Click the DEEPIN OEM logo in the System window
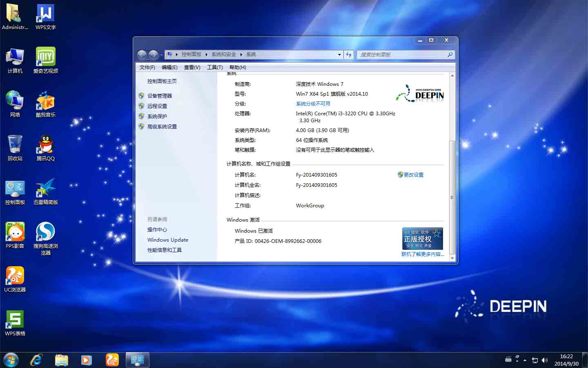The height and width of the screenshot is (368, 588). 420,94
